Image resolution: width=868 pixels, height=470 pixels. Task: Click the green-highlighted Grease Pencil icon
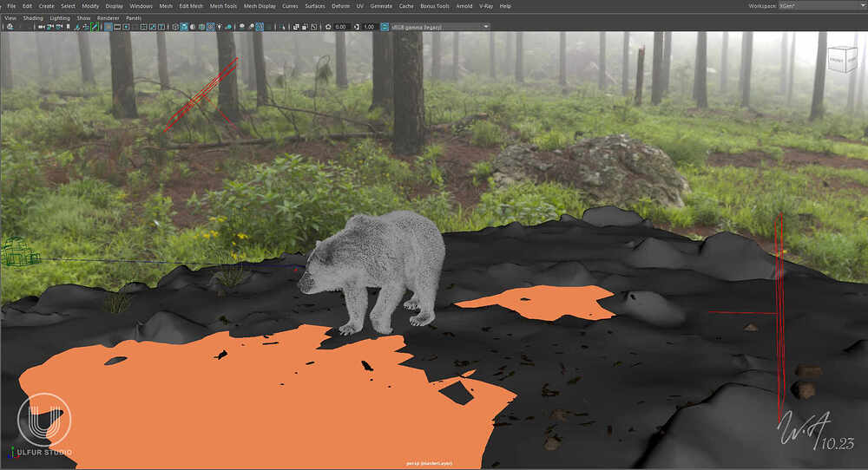(94, 27)
